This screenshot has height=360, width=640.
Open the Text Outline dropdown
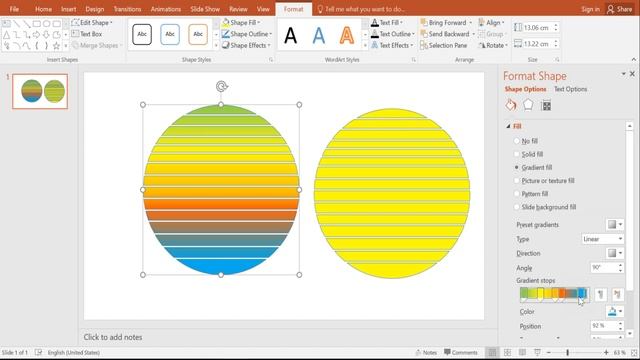[393, 34]
